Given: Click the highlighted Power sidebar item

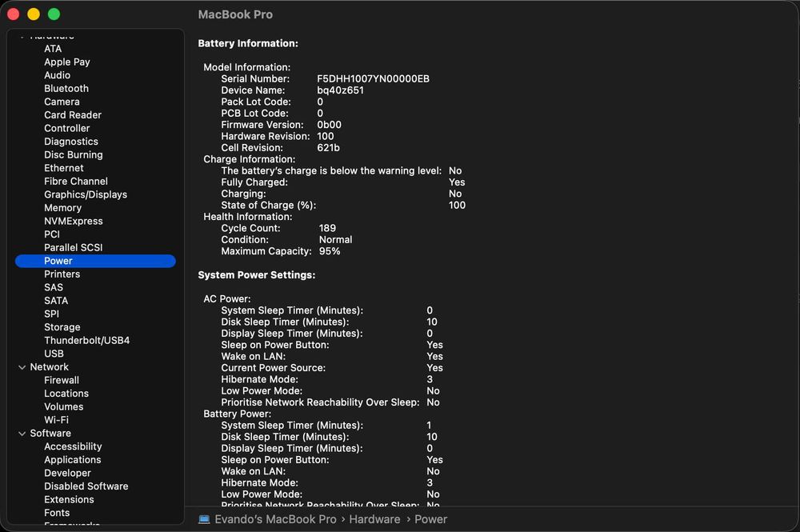Looking at the screenshot, I should (95, 261).
